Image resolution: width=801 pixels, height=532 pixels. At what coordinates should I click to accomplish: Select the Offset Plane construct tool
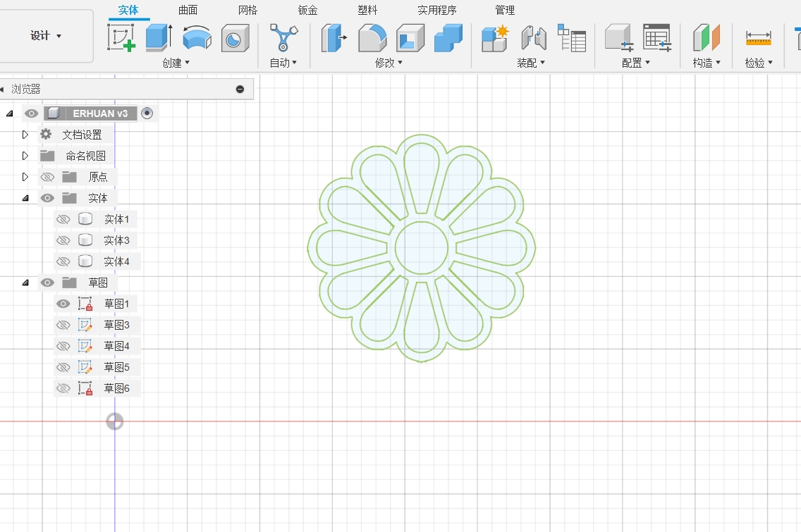[707, 38]
